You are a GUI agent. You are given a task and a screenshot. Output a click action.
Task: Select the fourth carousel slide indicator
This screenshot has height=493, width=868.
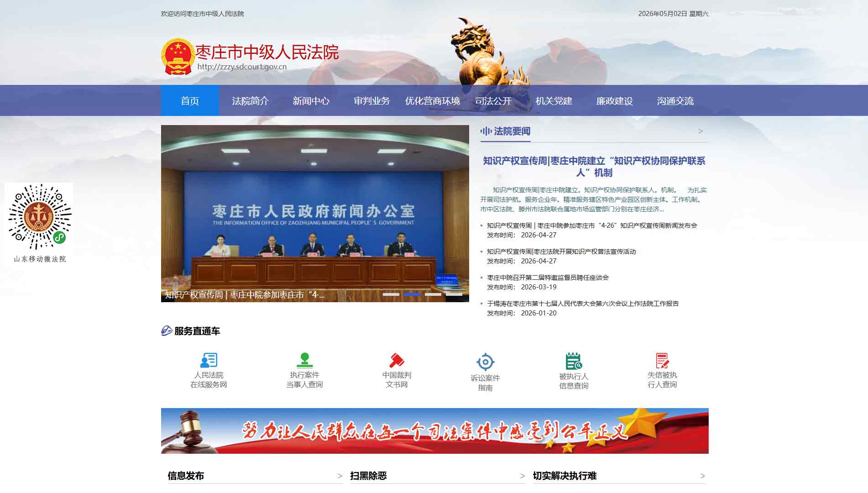[454, 294]
